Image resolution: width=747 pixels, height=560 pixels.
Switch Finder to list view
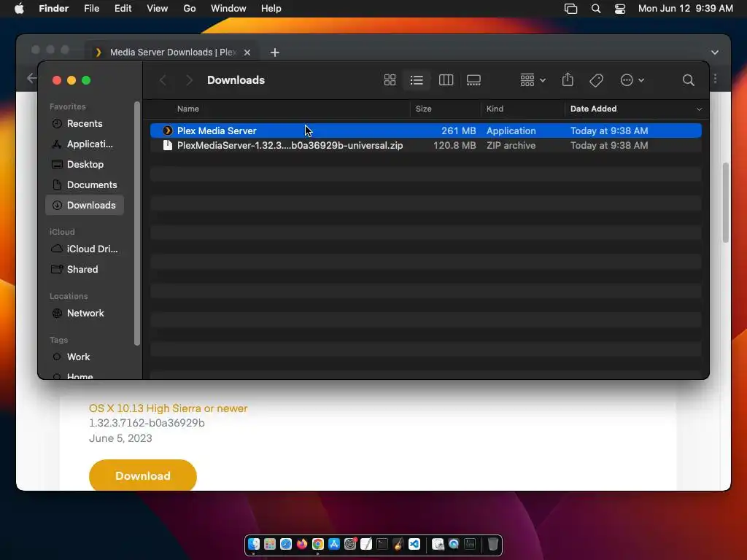click(417, 80)
